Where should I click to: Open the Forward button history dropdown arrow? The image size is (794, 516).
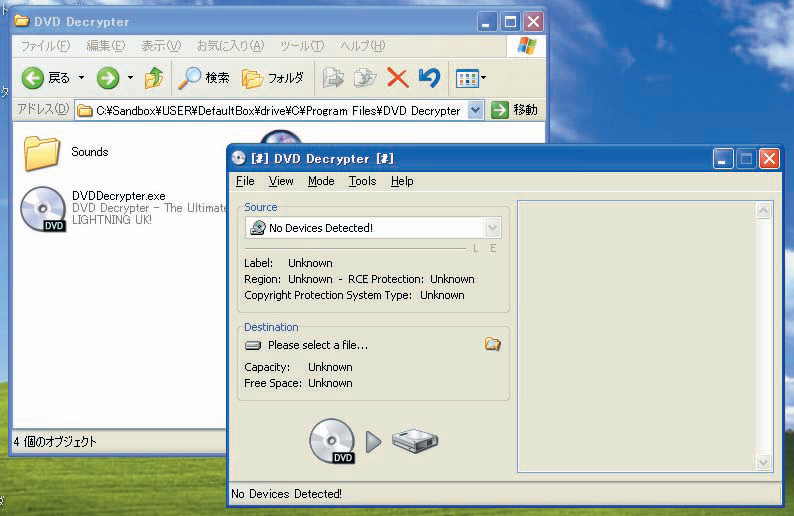pyautogui.click(x=130, y=78)
